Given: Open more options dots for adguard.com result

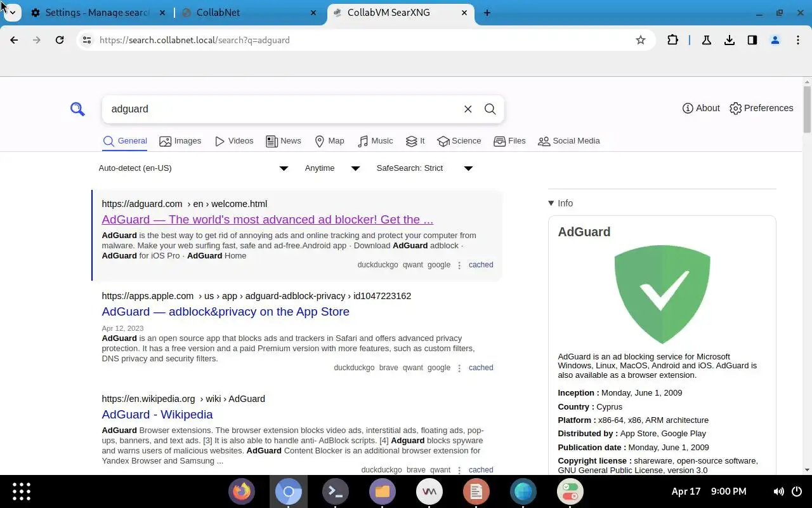Looking at the screenshot, I should [459, 265].
